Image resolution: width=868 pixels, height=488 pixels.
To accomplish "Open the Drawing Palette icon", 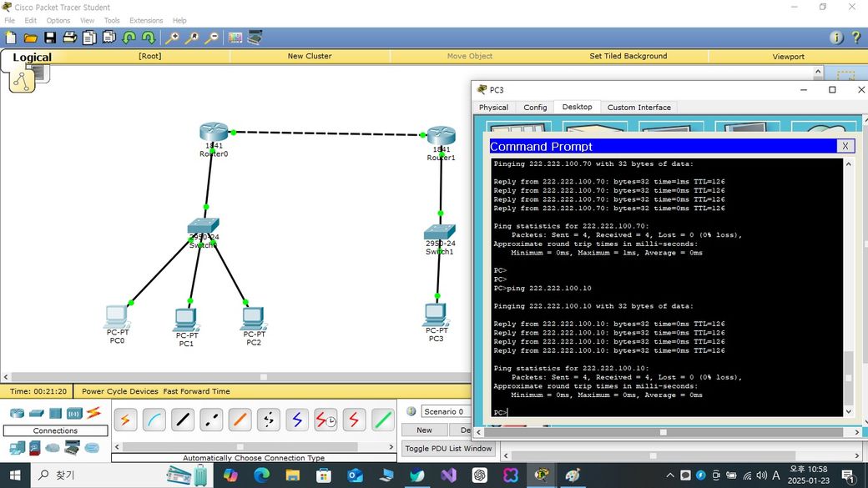I will point(235,38).
